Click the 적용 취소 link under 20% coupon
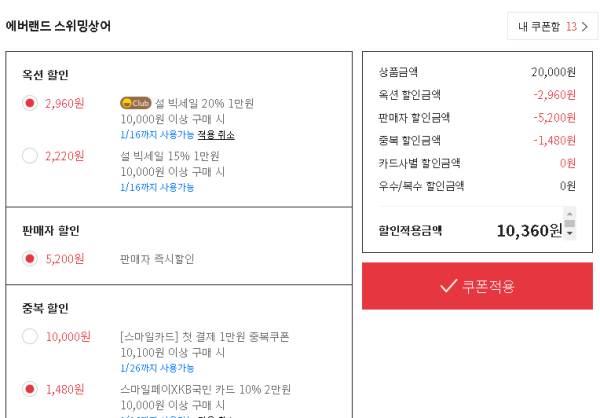Viewport: 600px width, 418px height. 216,135
